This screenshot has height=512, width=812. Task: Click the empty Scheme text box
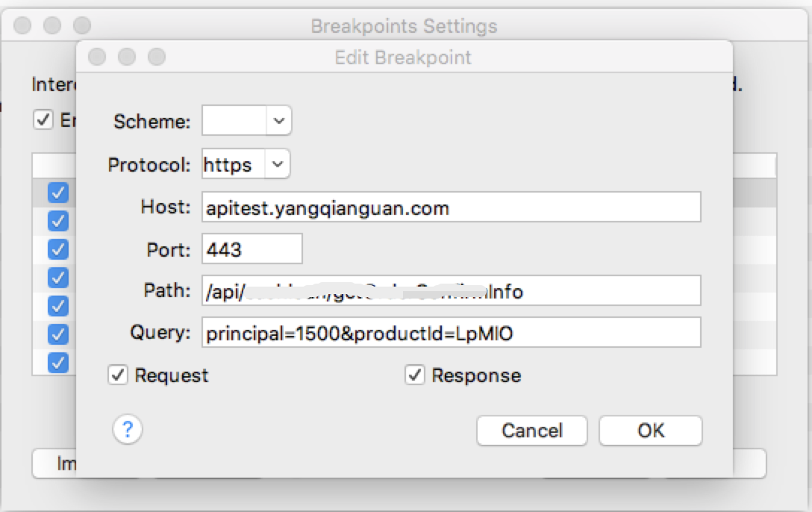(234, 121)
